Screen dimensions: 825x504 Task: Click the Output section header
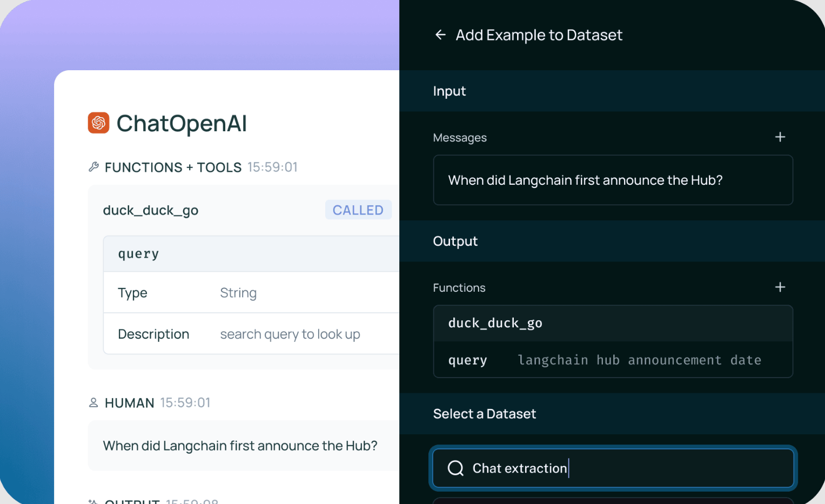point(612,241)
